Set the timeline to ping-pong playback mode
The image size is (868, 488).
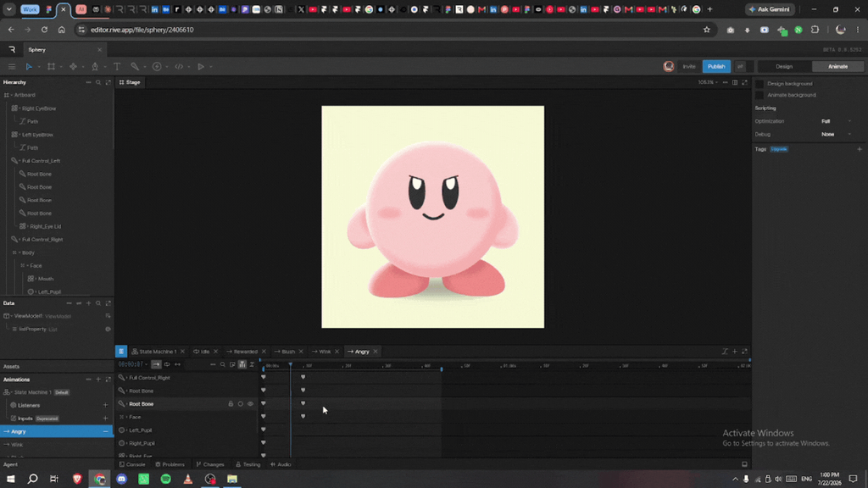pos(178,364)
